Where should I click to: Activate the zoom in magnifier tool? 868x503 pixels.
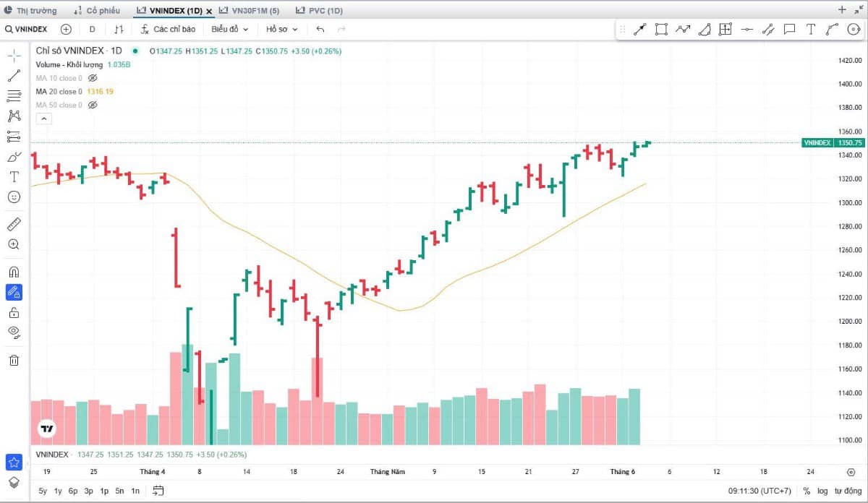[14, 244]
